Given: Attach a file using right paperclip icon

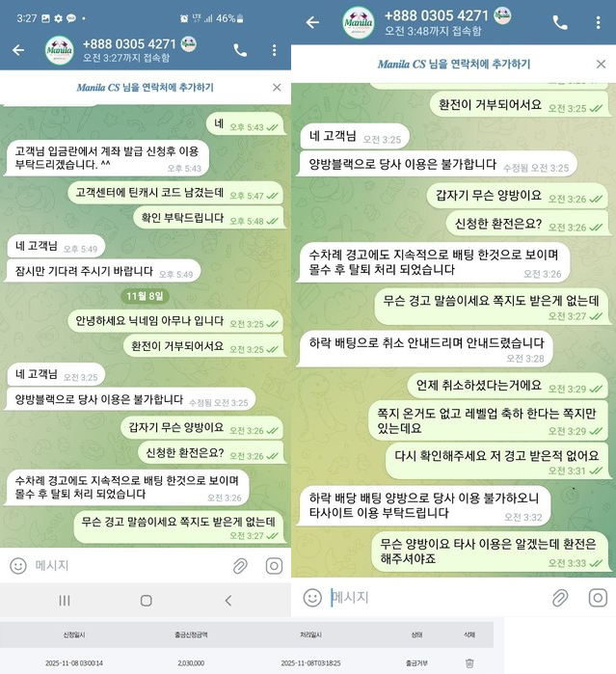Looking at the screenshot, I should pyautogui.click(x=560, y=598).
